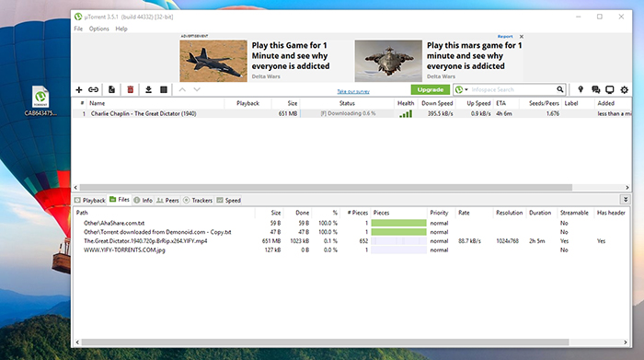Switch to the Peers tab
The image size is (644, 360).
click(167, 200)
